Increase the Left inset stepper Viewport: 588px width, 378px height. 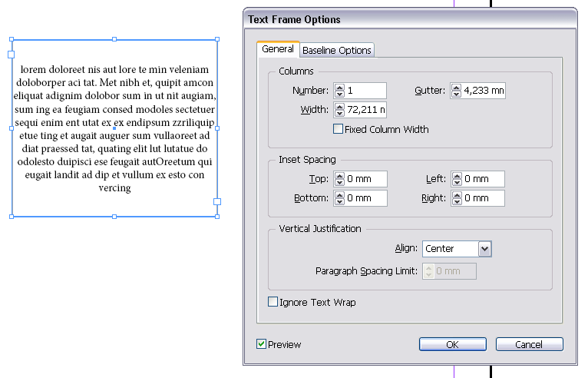pos(458,176)
